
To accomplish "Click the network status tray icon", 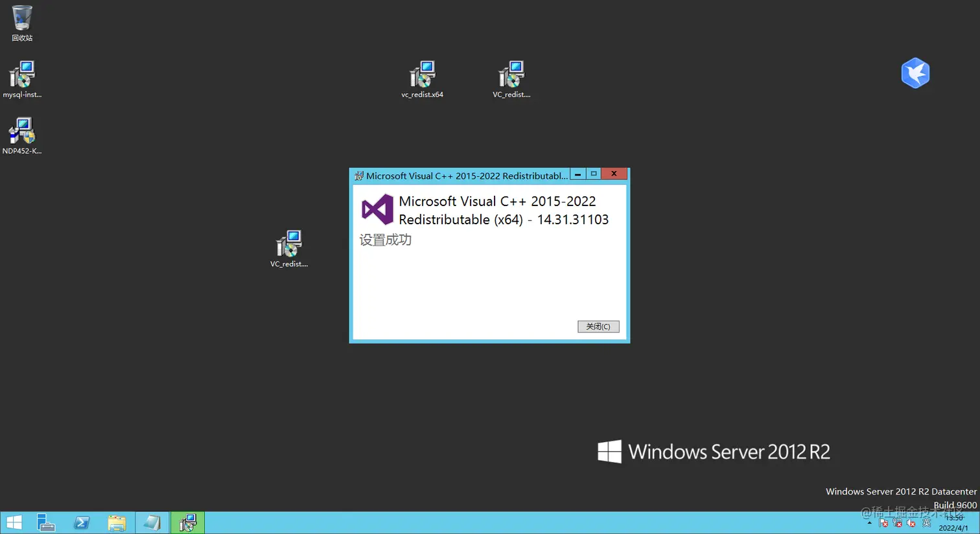I will (x=898, y=523).
